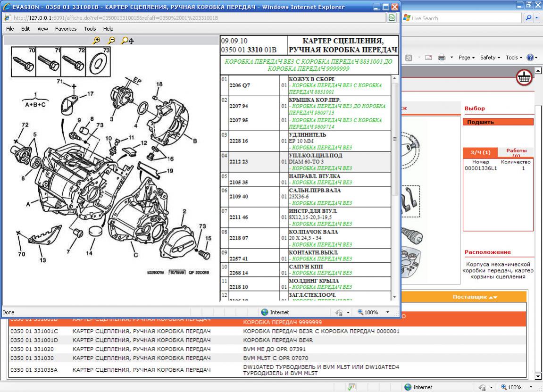Zoom in on the parts diagram
Screen dimensions: 543x392
pyautogui.click(x=97, y=41)
